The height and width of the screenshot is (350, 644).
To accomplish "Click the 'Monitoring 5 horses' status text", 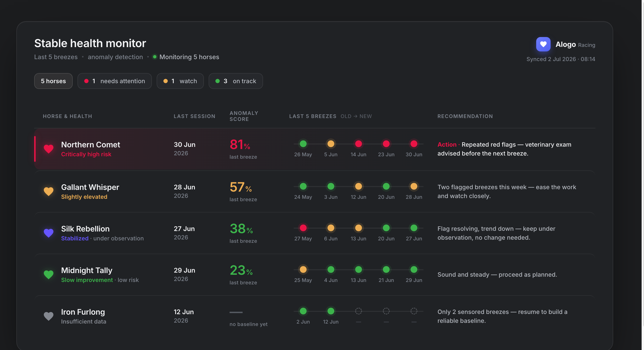I will (189, 57).
